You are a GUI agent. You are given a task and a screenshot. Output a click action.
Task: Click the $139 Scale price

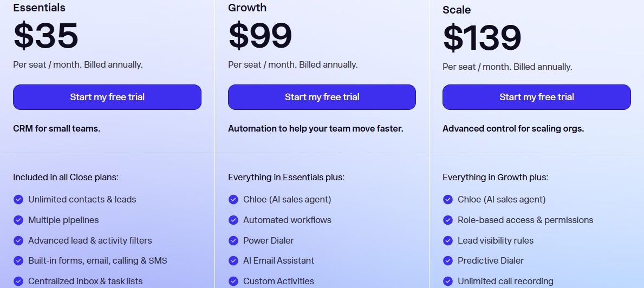(482, 38)
